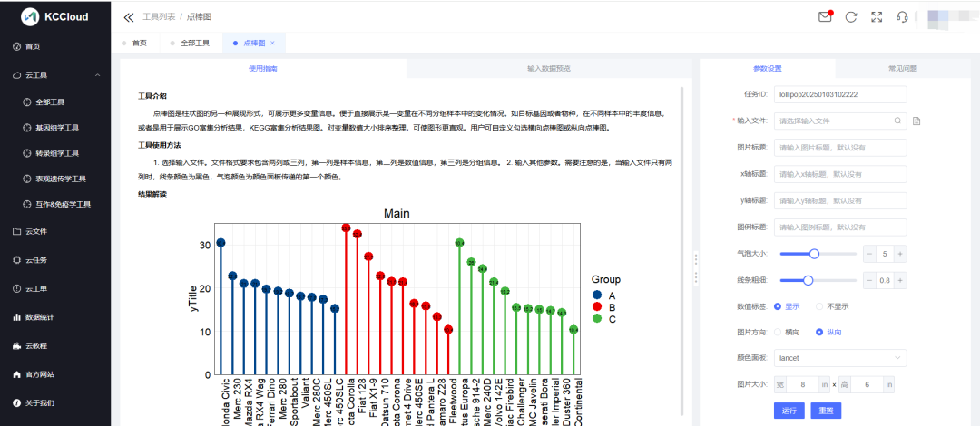Viewport: 980px width, 426px height.
Task: Click the x轴标题 input field
Action: [840, 174]
